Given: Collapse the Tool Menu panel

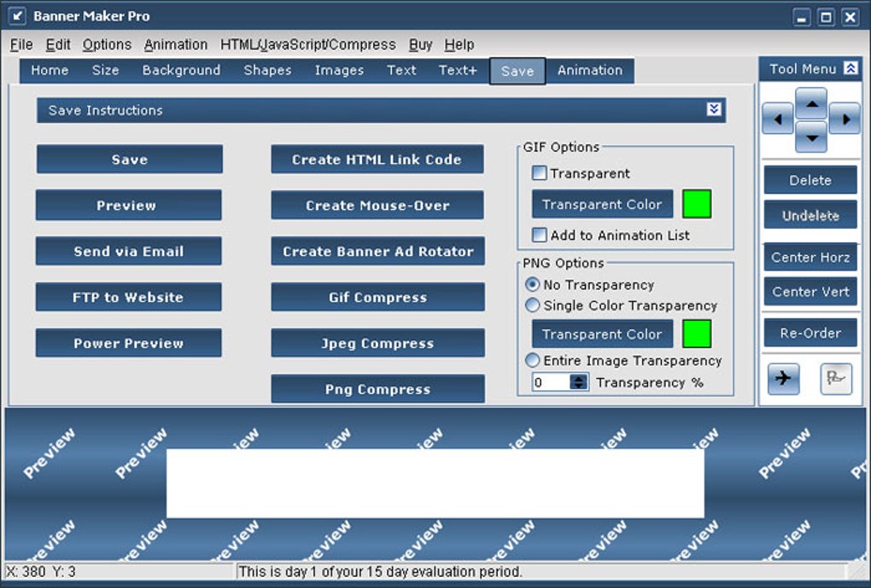Looking at the screenshot, I should click(x=851, y=68).
